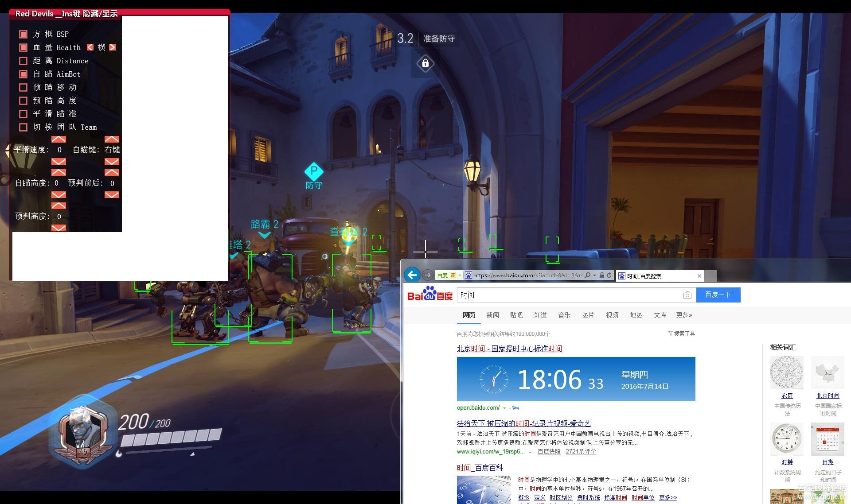The width and height of the screenshot is (851, 504).
Task: Click the padlock security icon in address bar
Action: (x=601, y=275)
